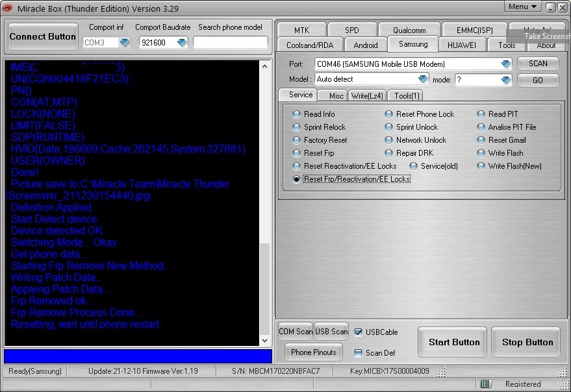Click the Stop Button
This screenshot has width=571, height=392.
[526, 342]
